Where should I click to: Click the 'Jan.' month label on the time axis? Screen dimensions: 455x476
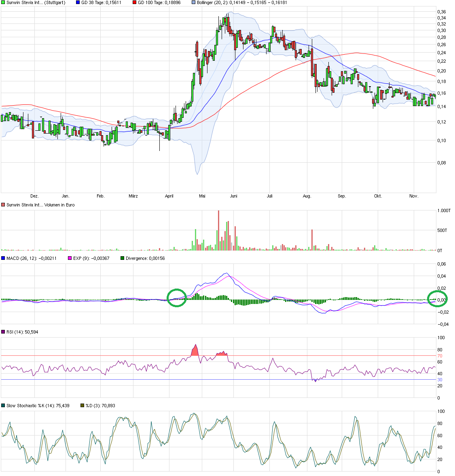click(66, 196)
